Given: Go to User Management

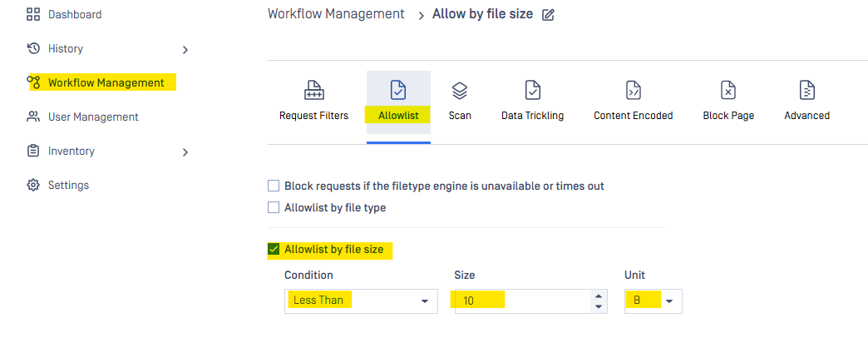Looking at the screenshot, I should click(x=92, y=117).
